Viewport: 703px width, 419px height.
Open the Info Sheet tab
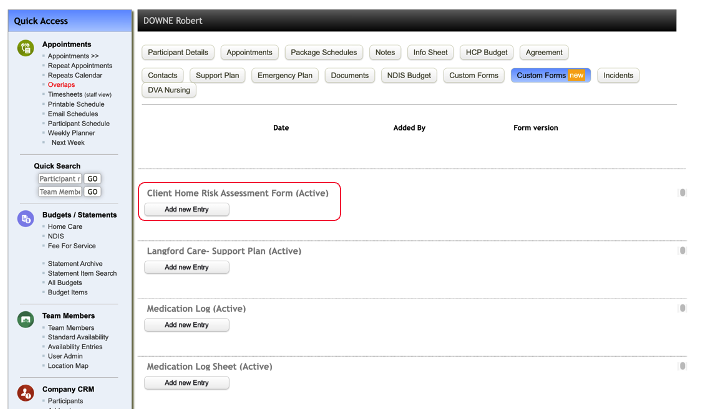(x=430, y=52)
